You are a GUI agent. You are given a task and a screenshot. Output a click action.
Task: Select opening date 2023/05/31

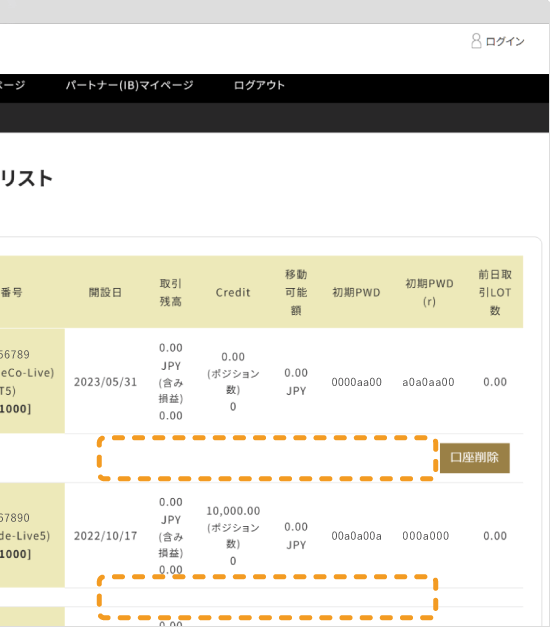105,382
